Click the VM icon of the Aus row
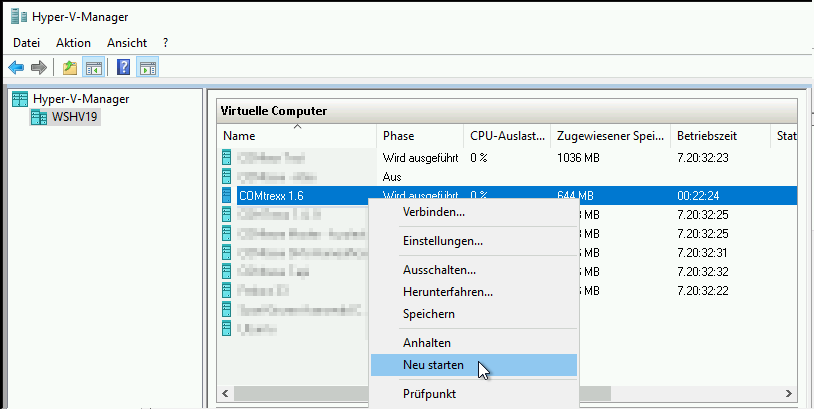The width and height of the screenshot is (814, 409). (226, 176)
